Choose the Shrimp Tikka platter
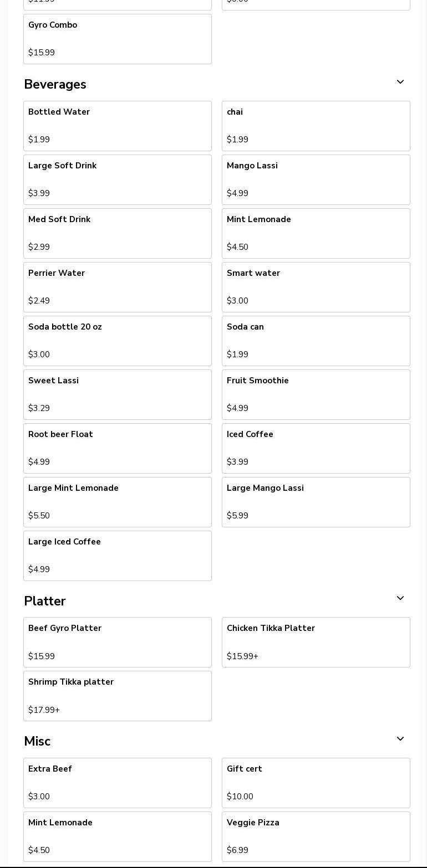The height and width of the screenshot is (868, 427). pyautogui.click(x=118, y=696)
